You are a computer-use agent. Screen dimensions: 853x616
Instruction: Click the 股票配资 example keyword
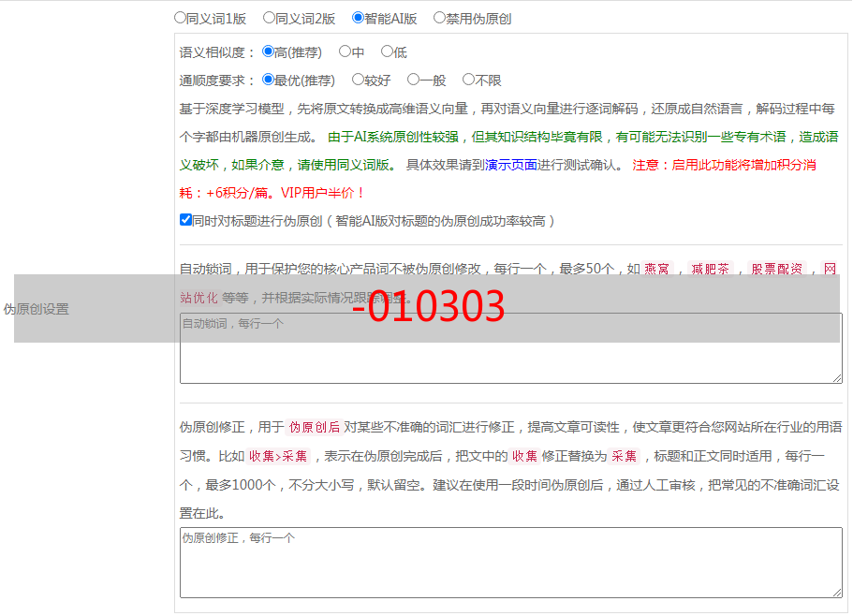click(x=777, y=269)
